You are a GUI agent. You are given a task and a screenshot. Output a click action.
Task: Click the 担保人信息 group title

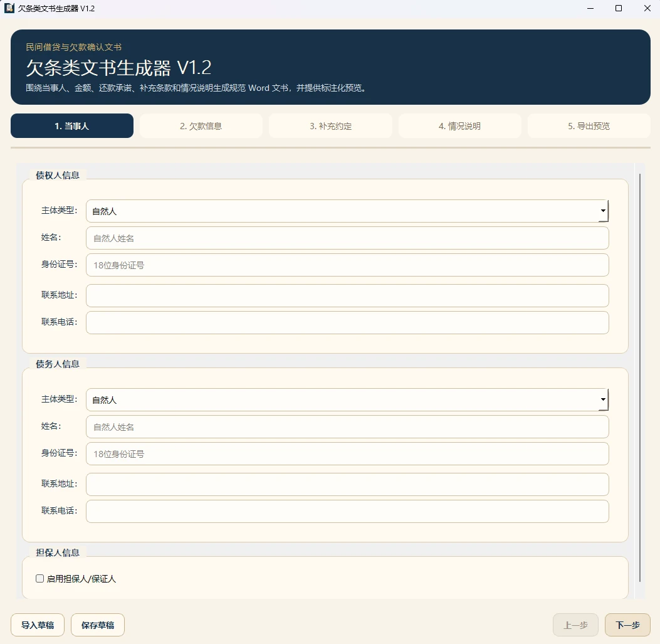(x=58, y=552)
